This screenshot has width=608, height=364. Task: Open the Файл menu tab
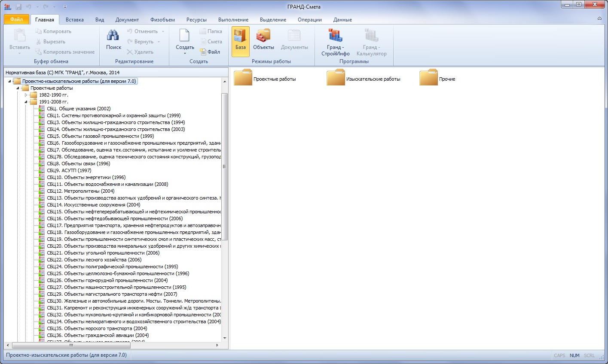coord(17,19)
